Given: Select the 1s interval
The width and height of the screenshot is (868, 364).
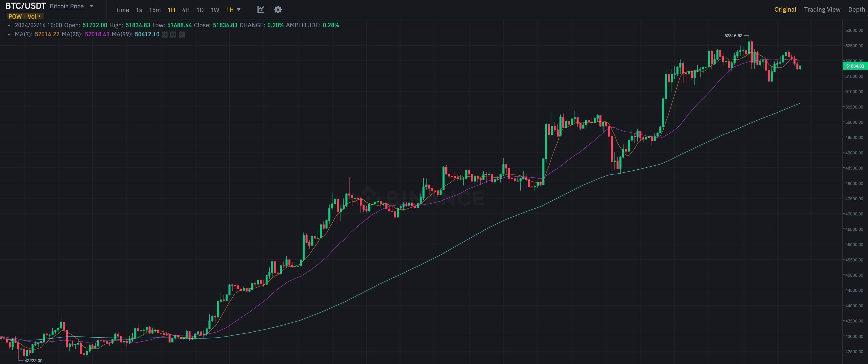Looking at the screenshot, I should point(139,10).
